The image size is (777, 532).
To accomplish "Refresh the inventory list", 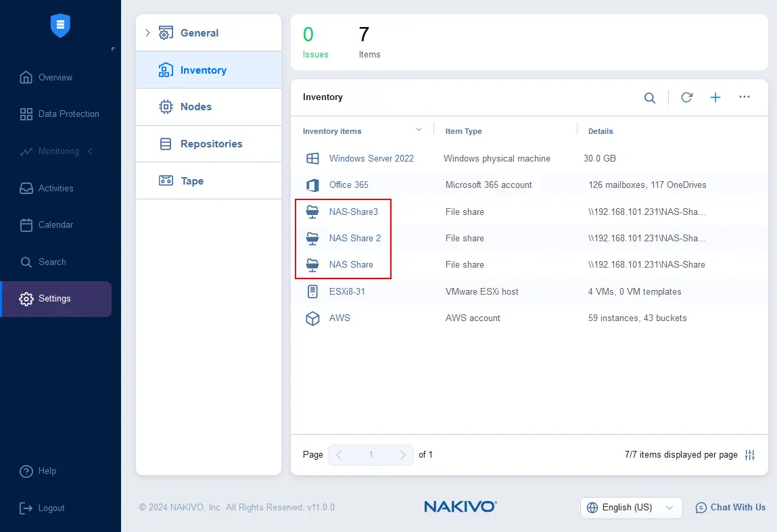I will coord(686,97).
